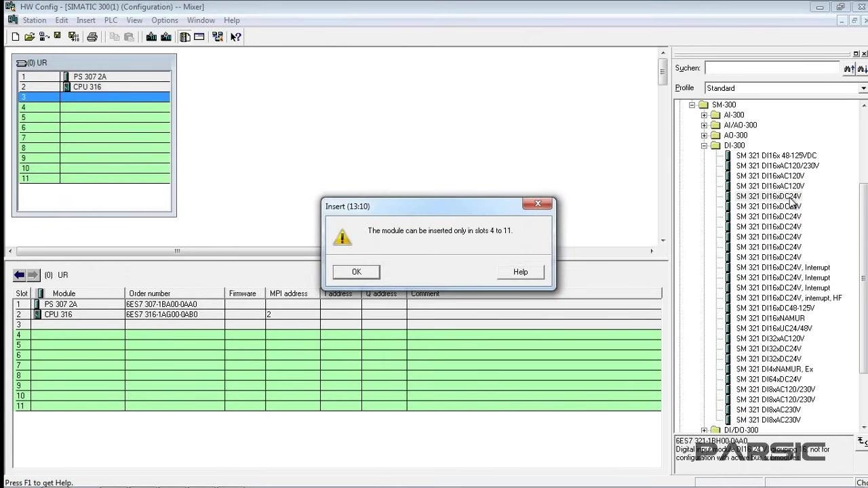
Task: Select SM 321 DI16xUC24/48V module
Action: [774, 328]
